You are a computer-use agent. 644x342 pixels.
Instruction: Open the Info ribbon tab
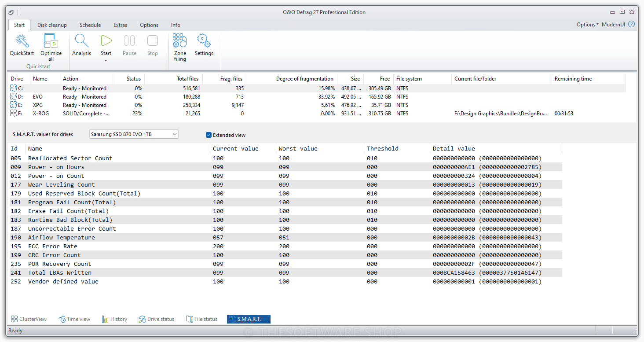176,25
